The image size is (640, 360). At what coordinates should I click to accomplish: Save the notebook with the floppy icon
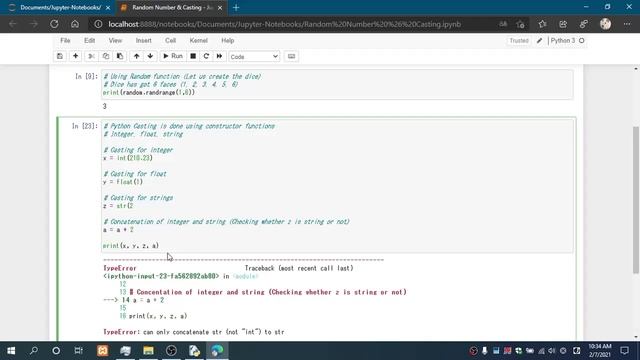60,56
